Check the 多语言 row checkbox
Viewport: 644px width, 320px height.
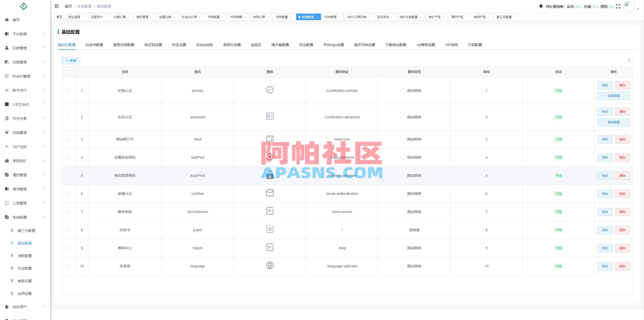tap(68, 266)
